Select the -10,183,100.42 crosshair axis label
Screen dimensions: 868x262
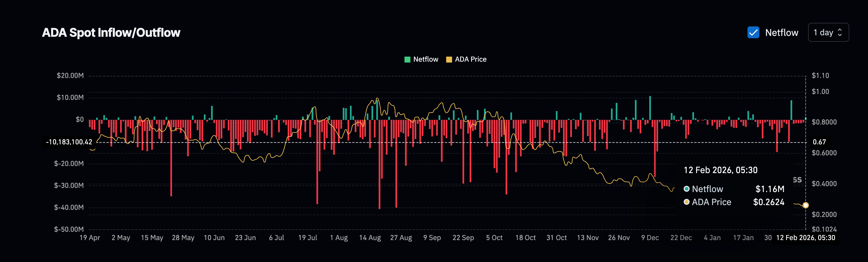69,142
